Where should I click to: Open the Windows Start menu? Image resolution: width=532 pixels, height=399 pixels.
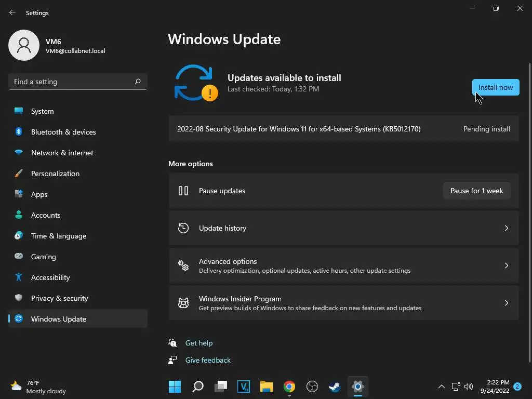click(175, 387)
